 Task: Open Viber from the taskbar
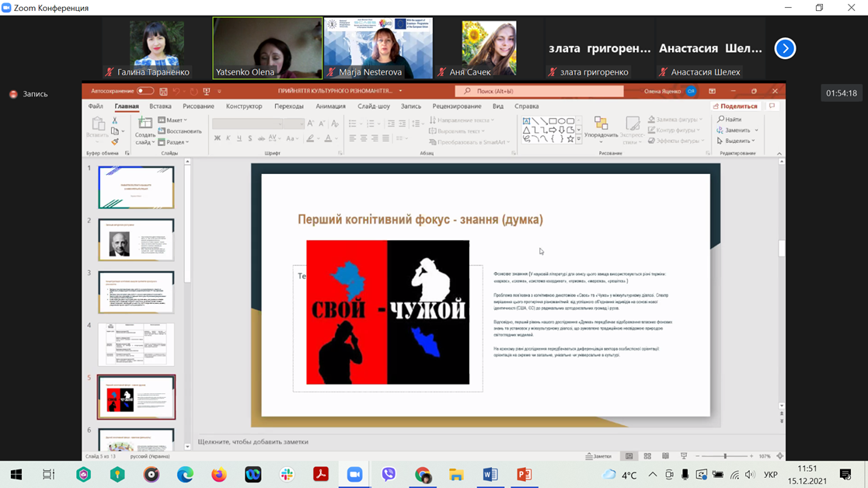coord(389,474)
